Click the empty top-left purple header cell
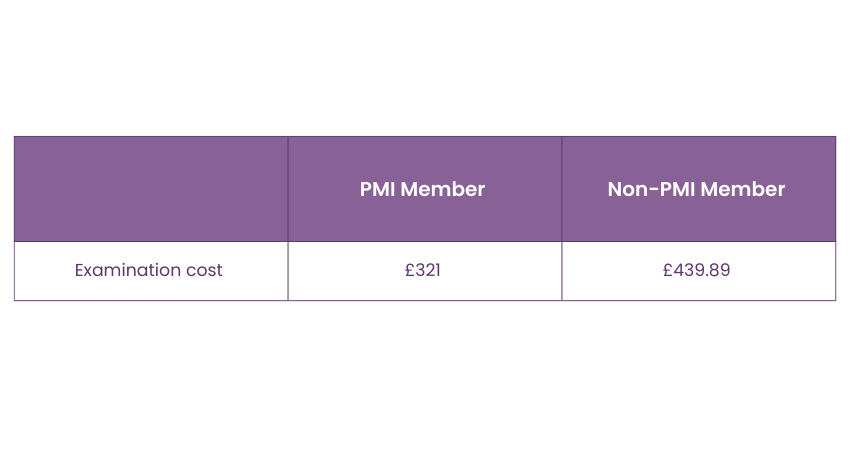The image size is (850, 450). click(x=151, y=189)
